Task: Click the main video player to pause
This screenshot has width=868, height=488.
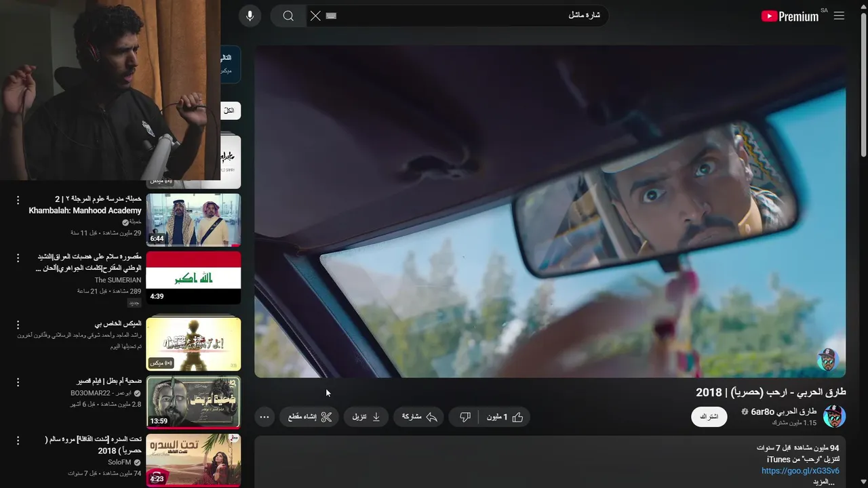Action: coord(550,211)
